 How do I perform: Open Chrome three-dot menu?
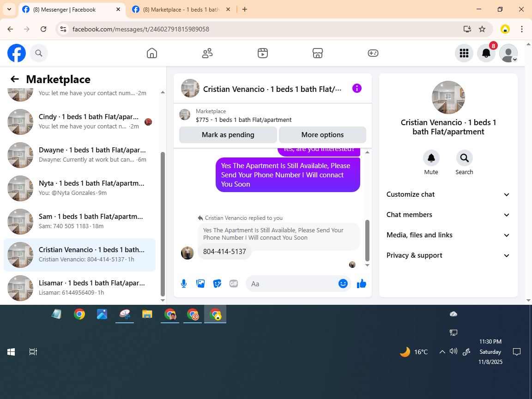[522, 29]
